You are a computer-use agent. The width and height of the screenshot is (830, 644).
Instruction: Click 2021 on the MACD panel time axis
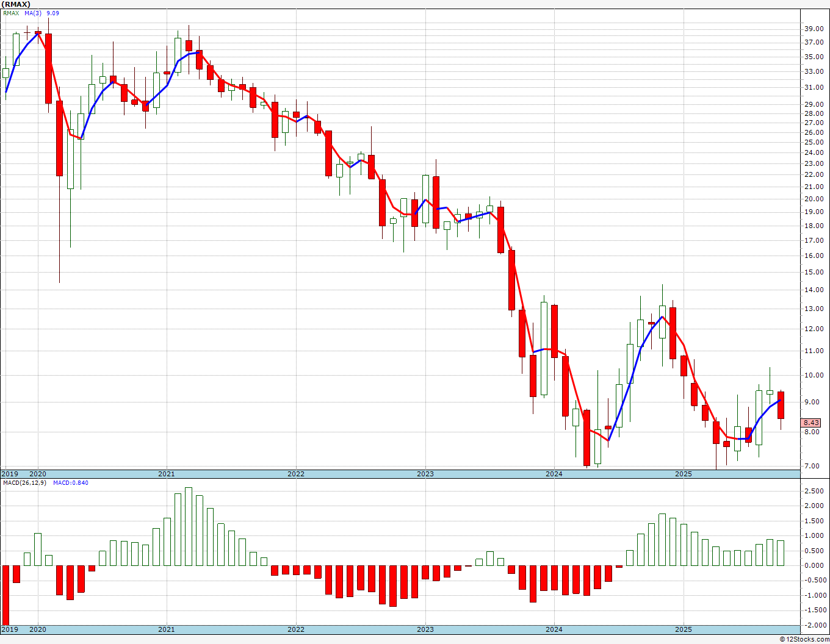pos(167,629)
